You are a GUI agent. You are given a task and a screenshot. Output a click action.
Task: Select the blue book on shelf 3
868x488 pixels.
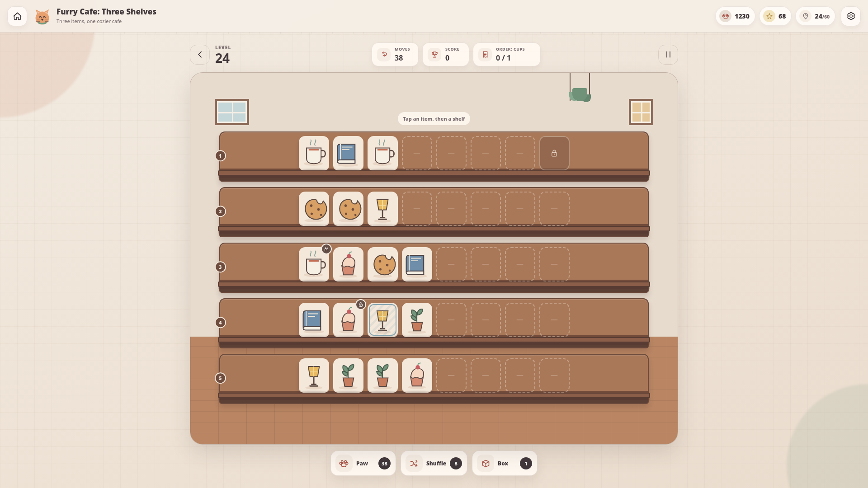[417, 264]
